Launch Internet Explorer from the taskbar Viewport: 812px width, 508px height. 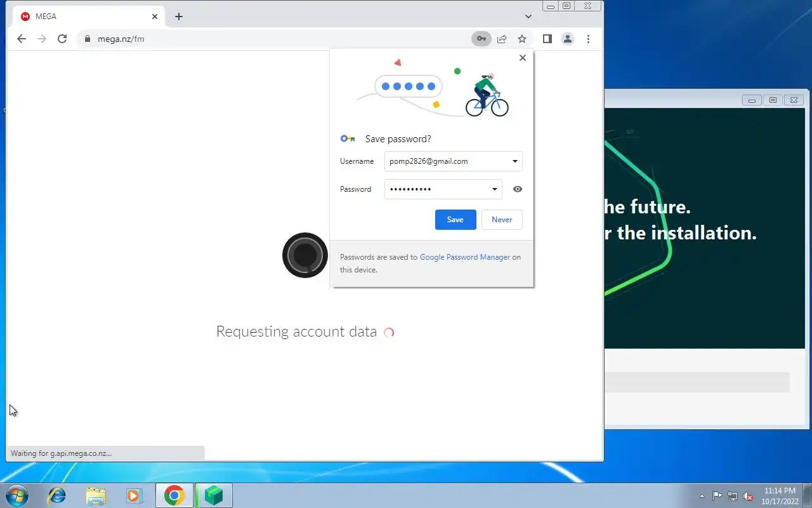pos(57,495)
